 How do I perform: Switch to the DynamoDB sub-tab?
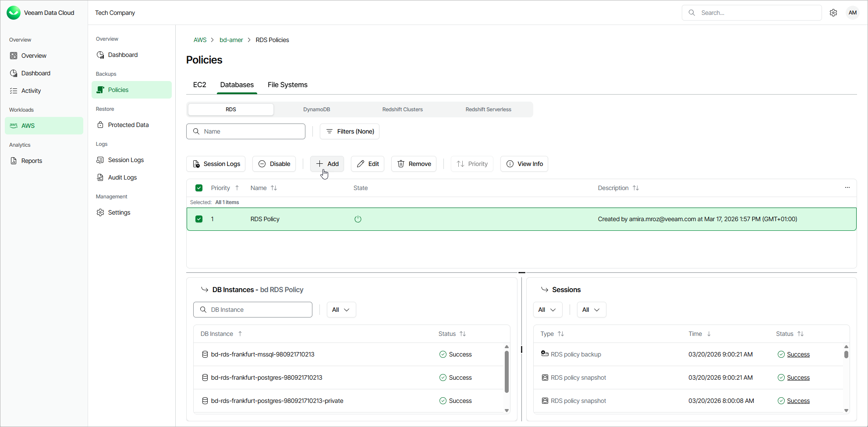[x=317, y=109]
